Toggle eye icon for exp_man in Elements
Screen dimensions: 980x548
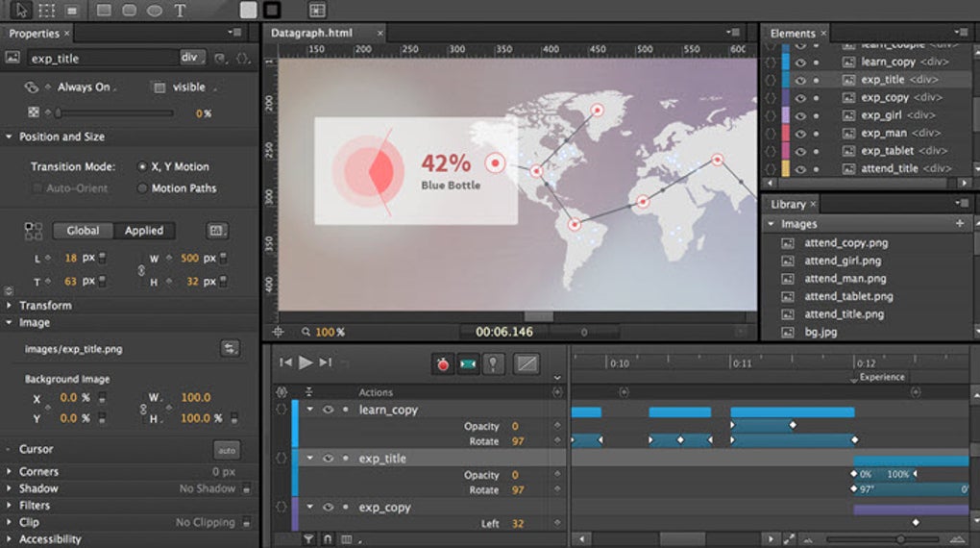pyautogui.click(x=800, y=134)
